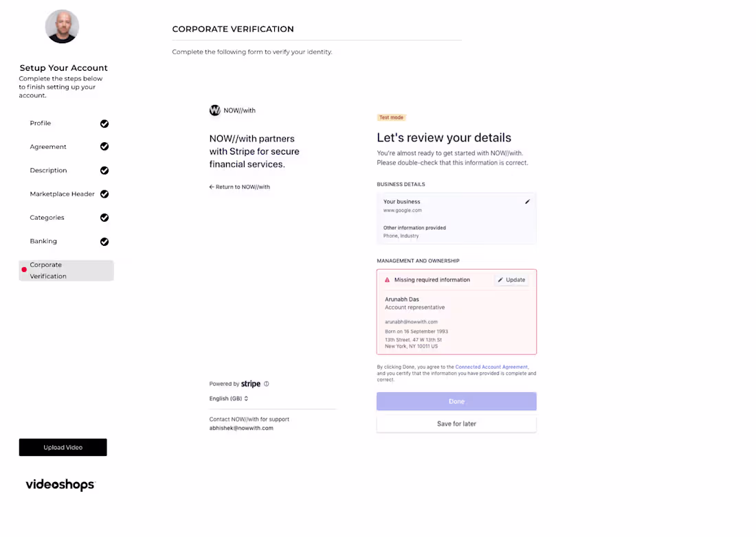Click the checkmark icon next to Profile
Image resolution: width=756 pixels, height=537 pixels.
104,123
